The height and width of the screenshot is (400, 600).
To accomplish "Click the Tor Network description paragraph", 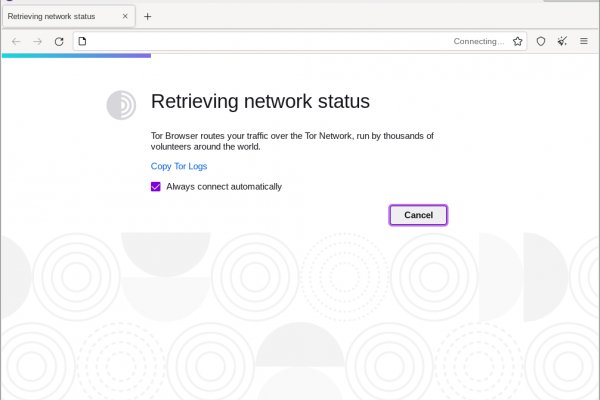I will coord(292,140).
